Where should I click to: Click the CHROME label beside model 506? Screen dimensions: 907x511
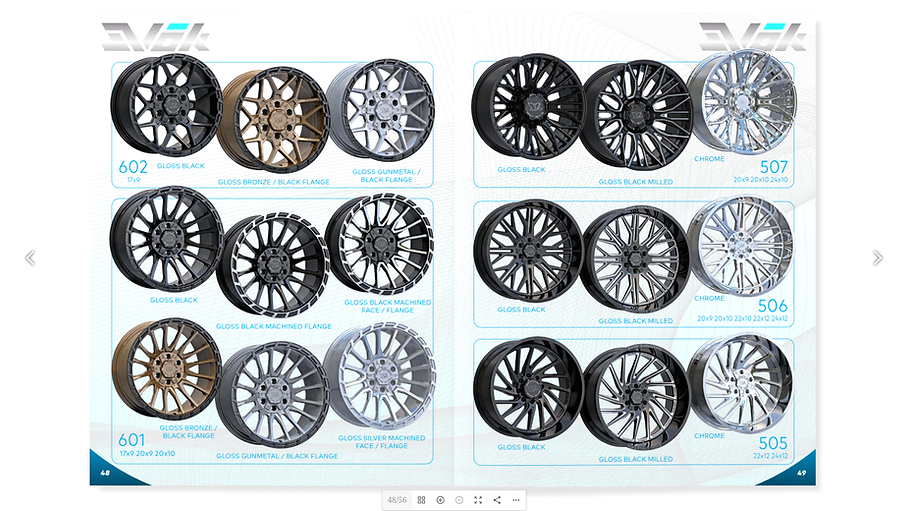tap(709, 299)
